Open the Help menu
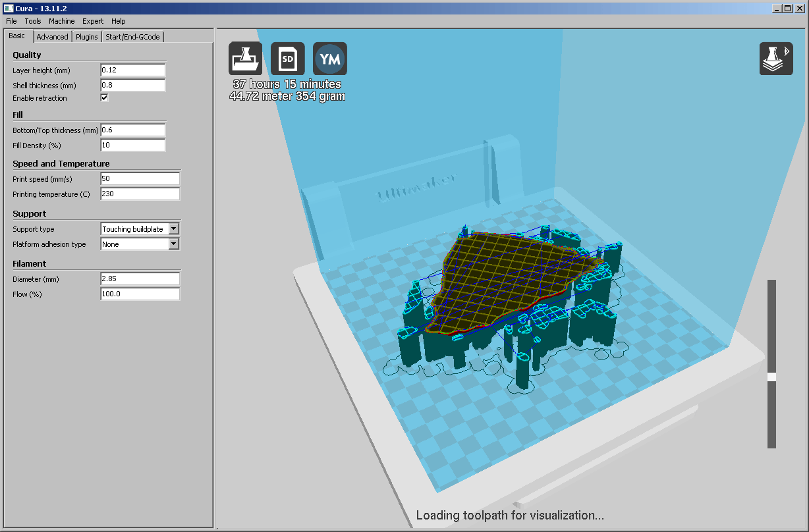This screenshot has width=809, height=532. click(x=118, y=21)
